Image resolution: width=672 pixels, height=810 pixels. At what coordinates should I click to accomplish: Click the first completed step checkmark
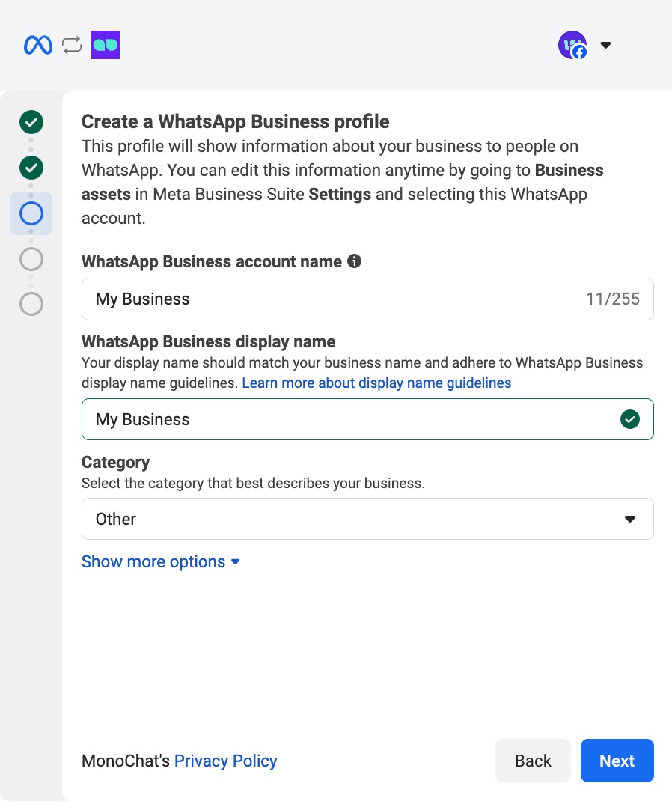[31, 122]
